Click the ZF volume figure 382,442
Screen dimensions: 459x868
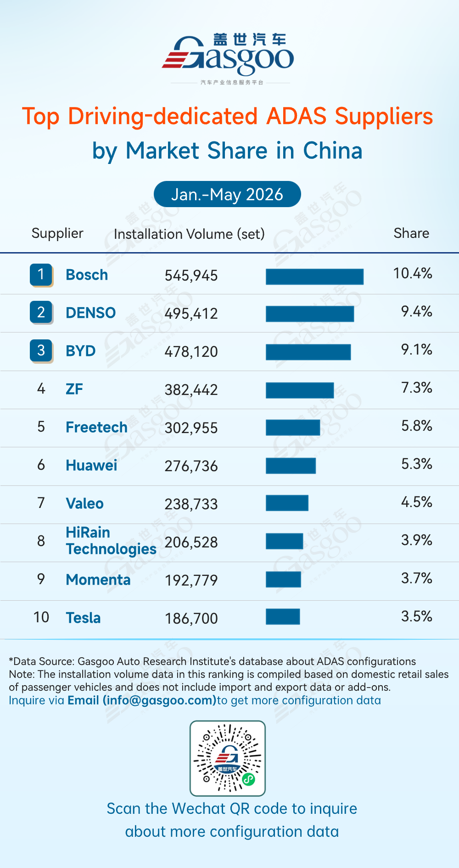tap(191, 390)
